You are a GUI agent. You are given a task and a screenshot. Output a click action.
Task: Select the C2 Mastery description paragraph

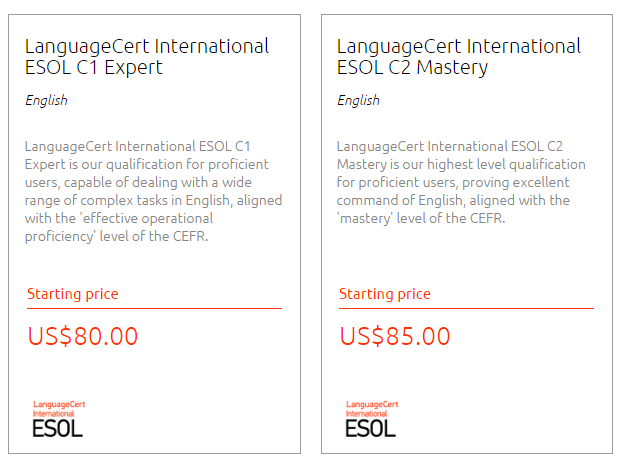pyautogui.click(x=461, y=182)
